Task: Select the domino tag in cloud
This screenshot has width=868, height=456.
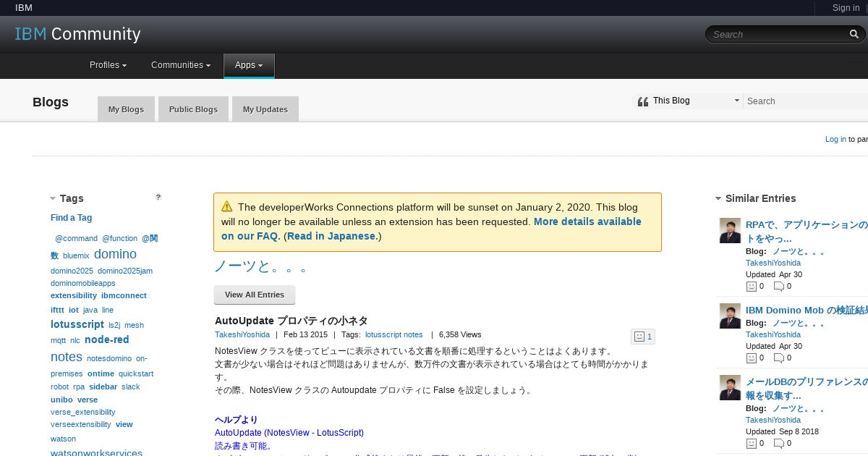Action: (115, 254)
